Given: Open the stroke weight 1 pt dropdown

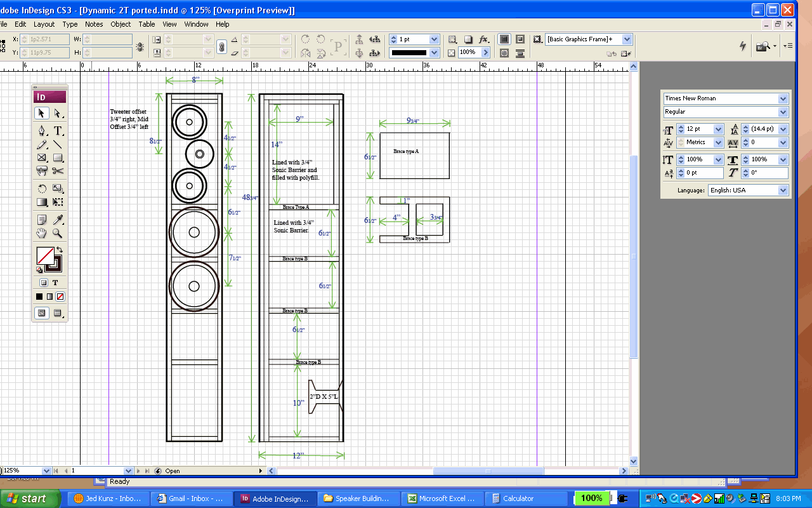Looking at the screenshot, I should [x=434, y=39].
